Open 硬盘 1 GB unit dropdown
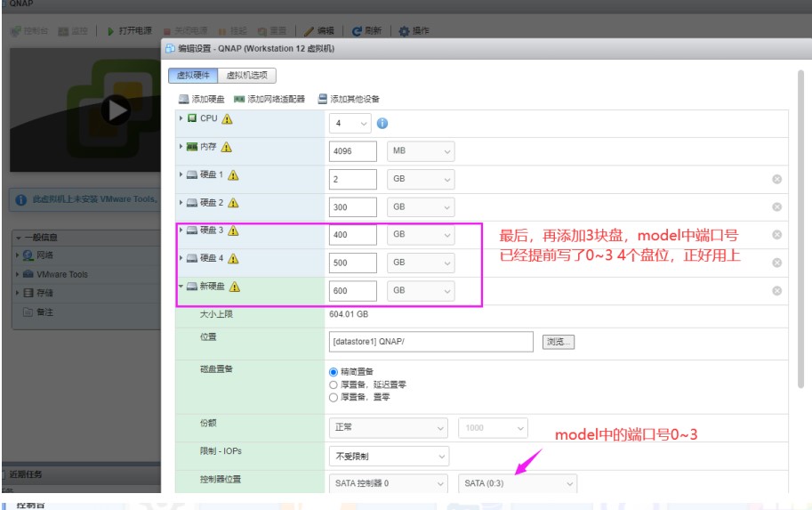 [x=421, y=179]
